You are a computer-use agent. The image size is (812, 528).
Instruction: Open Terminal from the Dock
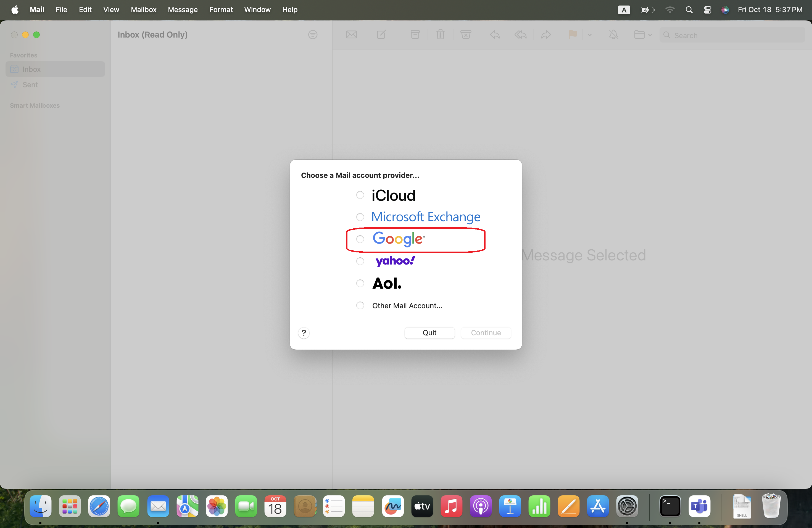point(670,506)
